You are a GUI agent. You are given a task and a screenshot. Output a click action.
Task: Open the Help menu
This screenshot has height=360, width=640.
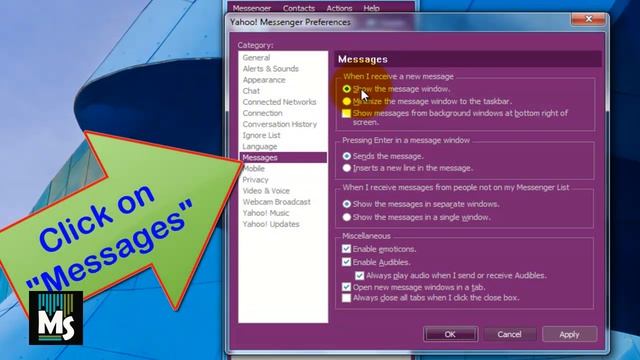371,8
